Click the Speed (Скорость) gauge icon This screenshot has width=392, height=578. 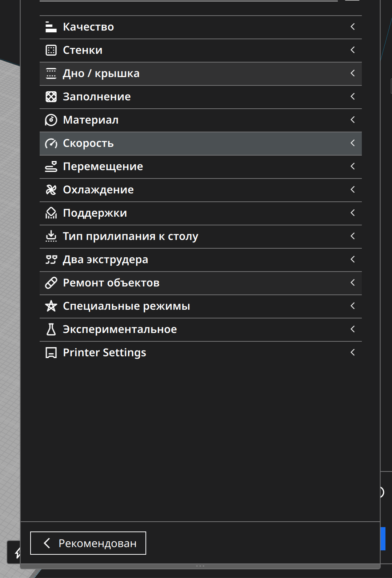click(51, 143)
